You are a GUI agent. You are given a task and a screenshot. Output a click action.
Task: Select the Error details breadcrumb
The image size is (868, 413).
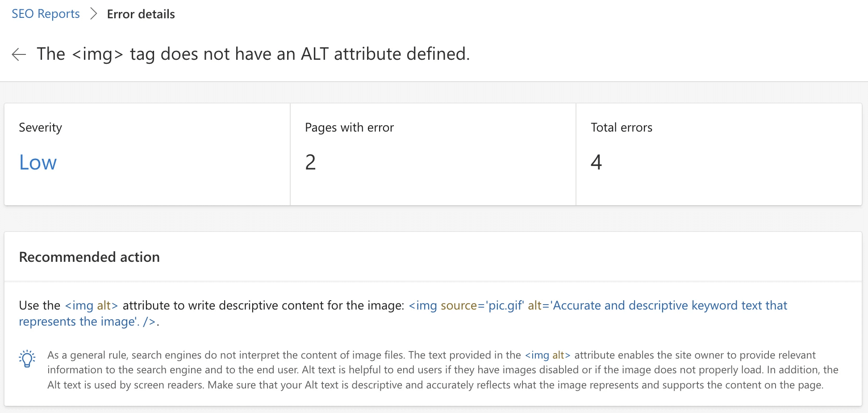(141, 14)
